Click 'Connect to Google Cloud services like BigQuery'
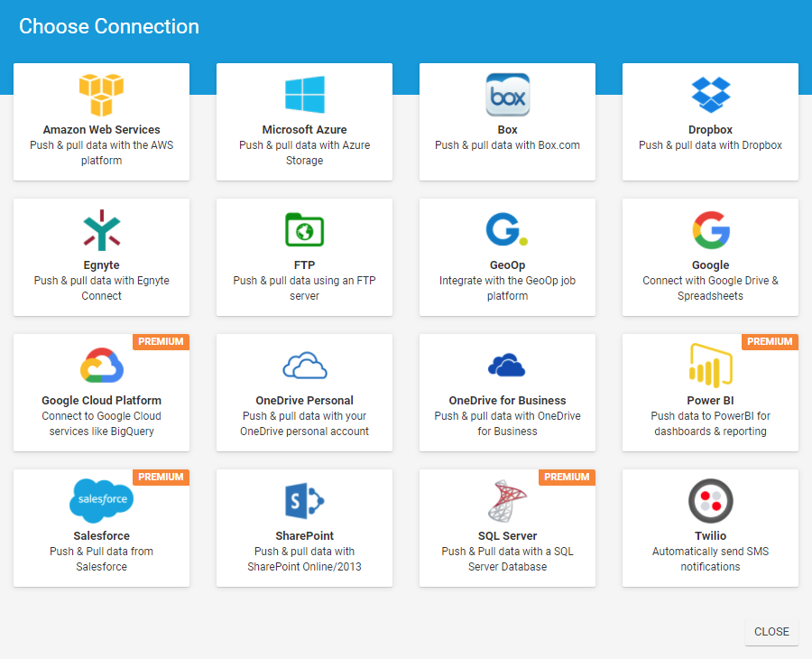Image resolution: width=812 pixels, height=659 pixels. [101, 423]
